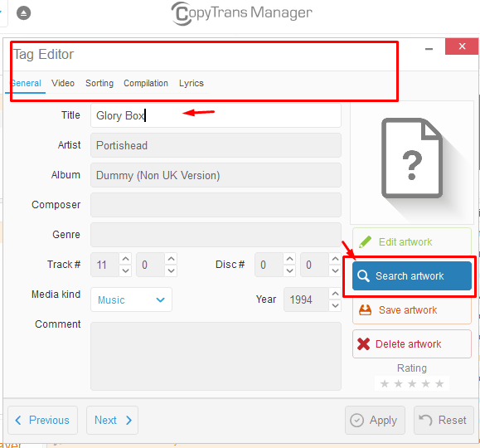Decrease the Disc number value
Image resolution: width=480 pixels, height=448 pixels.
[289, 270]
